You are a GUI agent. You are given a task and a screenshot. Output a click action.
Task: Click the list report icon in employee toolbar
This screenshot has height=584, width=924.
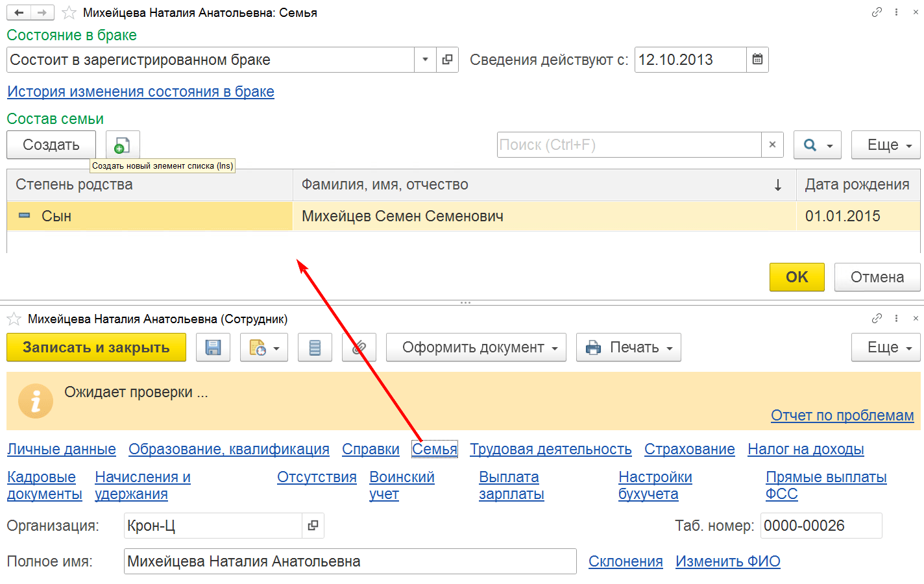[315, 347]
